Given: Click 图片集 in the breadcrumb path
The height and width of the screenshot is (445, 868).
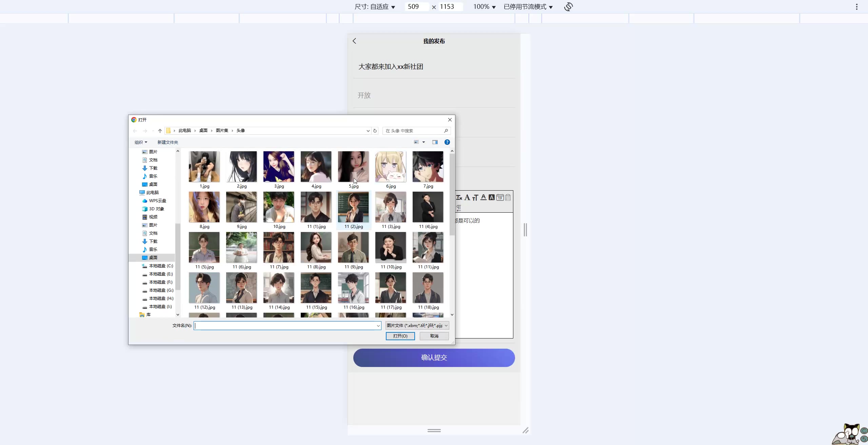Looking at the screenshot, I should [222, 131].
